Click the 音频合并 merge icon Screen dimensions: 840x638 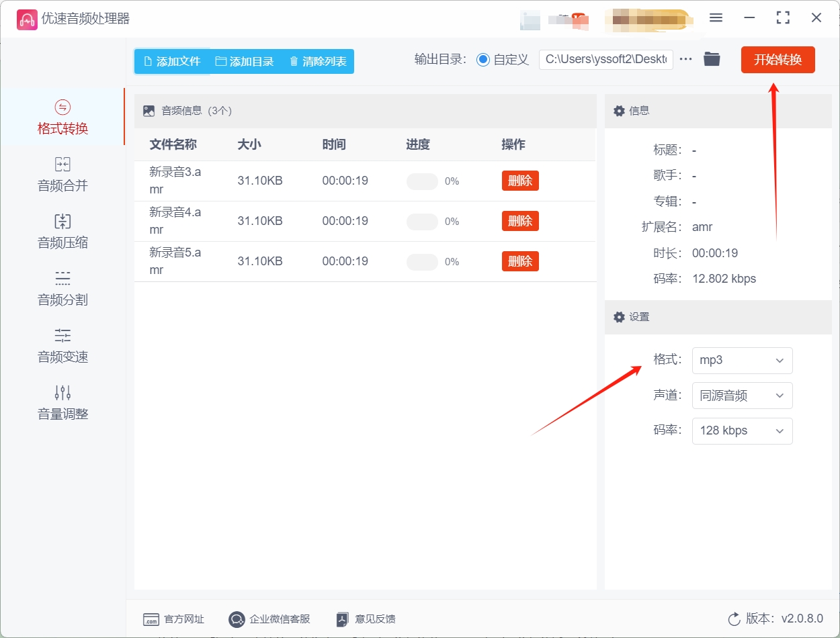point(62,165)
